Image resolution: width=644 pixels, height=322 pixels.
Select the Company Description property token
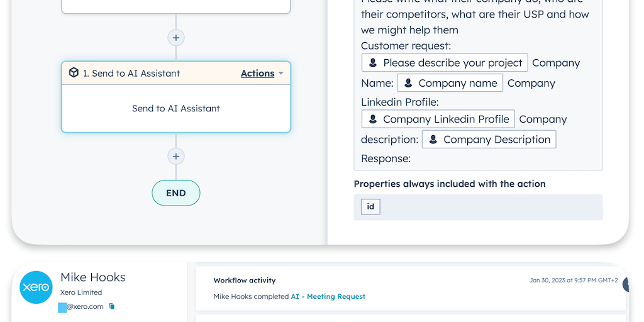click(489, 140)
